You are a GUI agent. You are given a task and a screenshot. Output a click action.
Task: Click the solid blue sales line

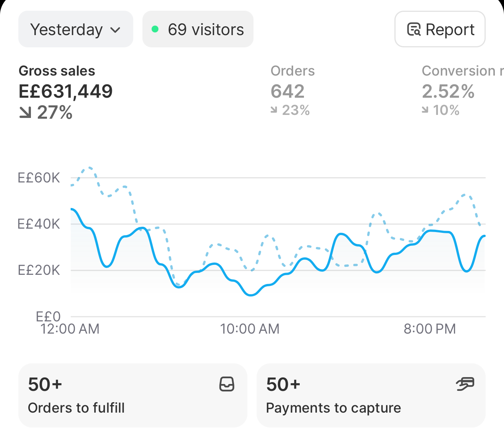(250, 295)
